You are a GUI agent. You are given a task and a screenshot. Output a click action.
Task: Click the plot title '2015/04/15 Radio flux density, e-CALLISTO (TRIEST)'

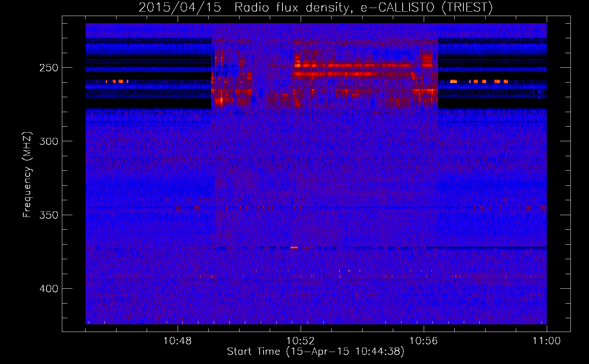[316, 7]
